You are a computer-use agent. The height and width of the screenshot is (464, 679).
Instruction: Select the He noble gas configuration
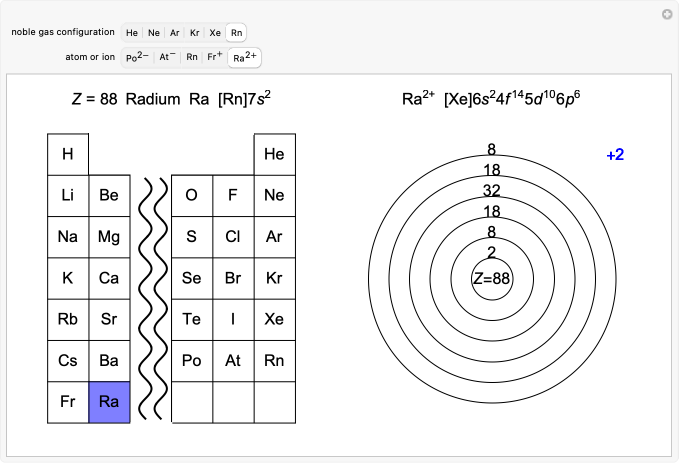tap(132, 33)
